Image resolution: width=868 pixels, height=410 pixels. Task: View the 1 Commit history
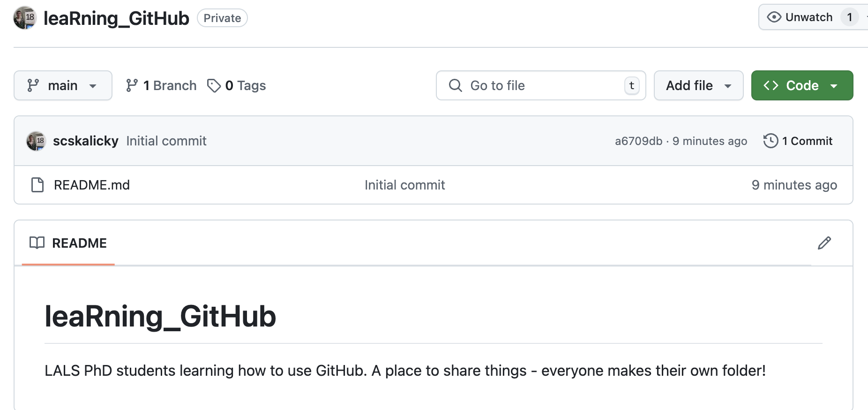point(798,141)
